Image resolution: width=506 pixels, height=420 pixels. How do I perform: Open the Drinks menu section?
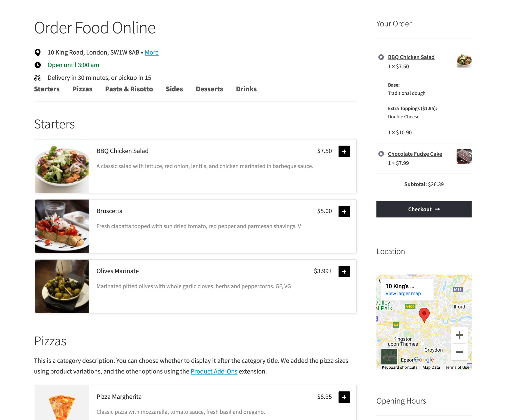246,89
